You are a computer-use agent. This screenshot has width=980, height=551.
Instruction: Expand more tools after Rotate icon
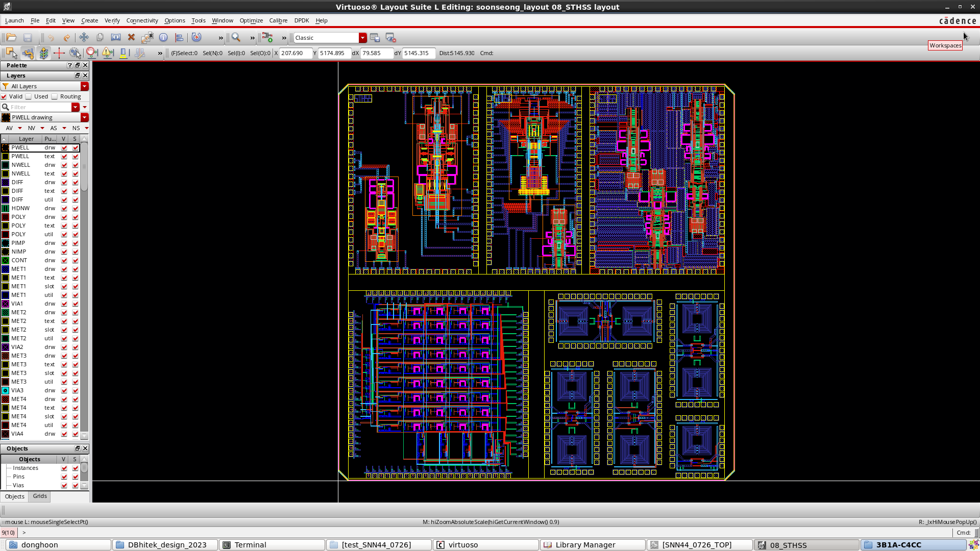221,38
